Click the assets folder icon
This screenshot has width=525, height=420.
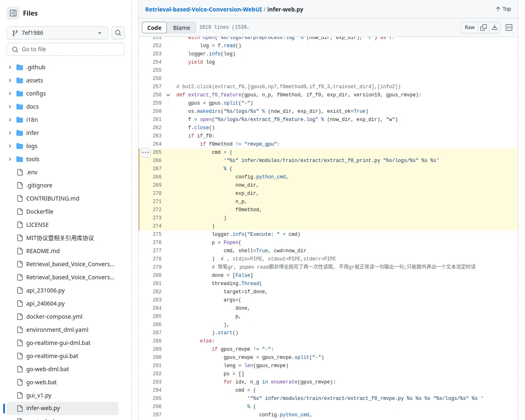[x=20, y=80]
